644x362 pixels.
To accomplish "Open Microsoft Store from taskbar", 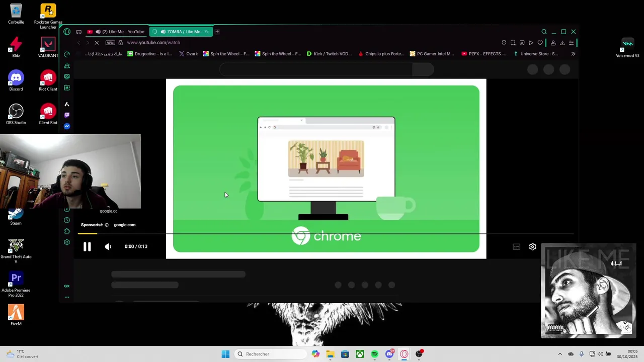I will tap(345, 354).
